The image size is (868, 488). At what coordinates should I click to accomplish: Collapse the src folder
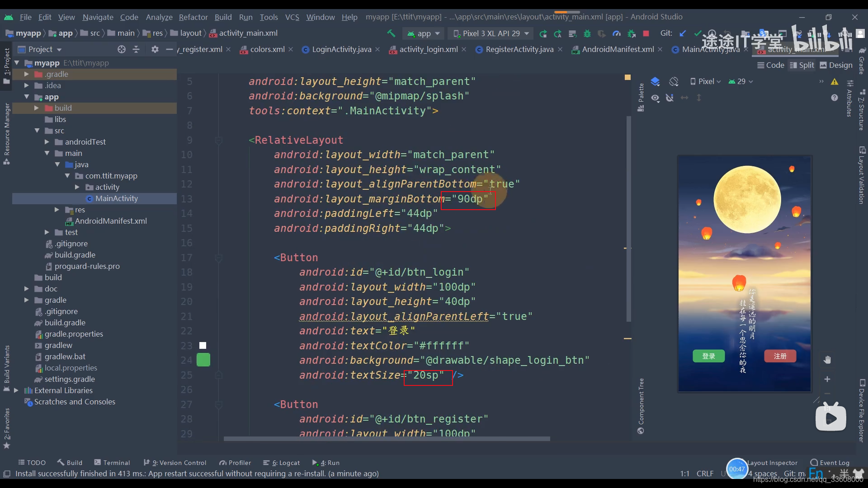click(x=37, y=131)
